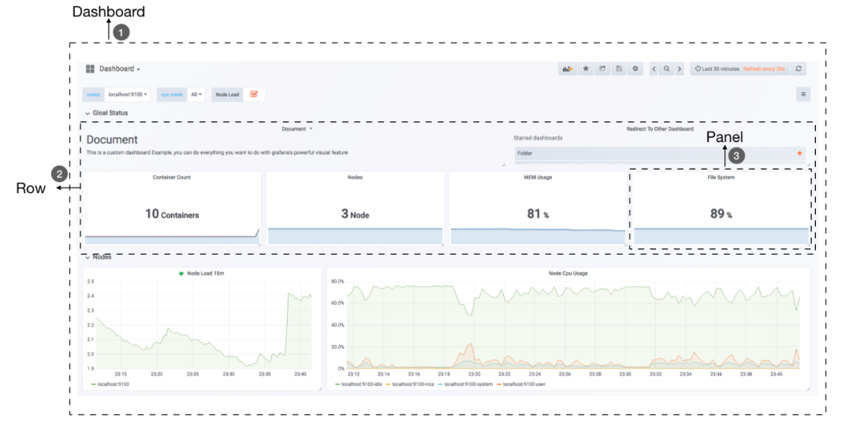The width and height of the screenshot is (868, 422).
Task: Open the Last 30 minutes time picker
Action: pos(717,69)
